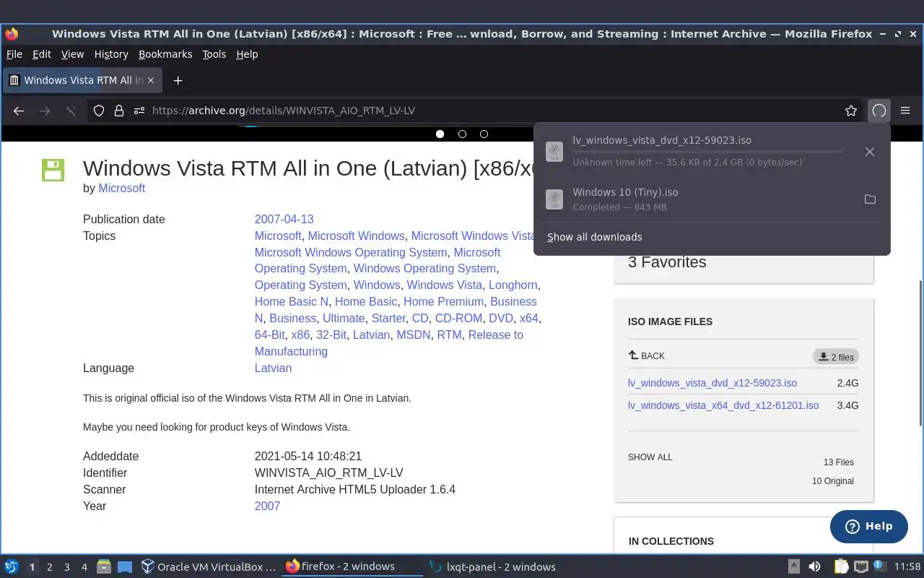This screenshot has width=924, height=578.
Task: Select identifier text WINVISTA_AIO_RTM_LV-LV
Action: [x=328, y=473]
